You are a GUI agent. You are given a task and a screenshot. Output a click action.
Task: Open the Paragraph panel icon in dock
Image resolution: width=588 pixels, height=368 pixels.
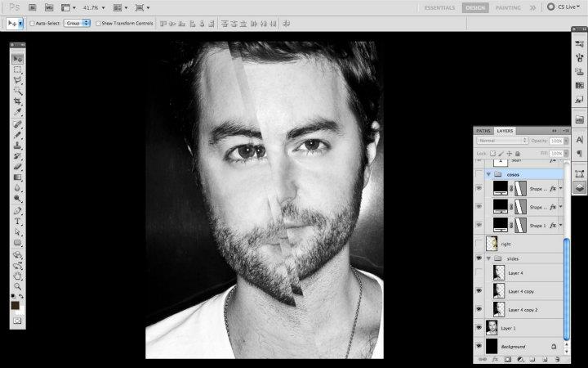coord(579,153)
